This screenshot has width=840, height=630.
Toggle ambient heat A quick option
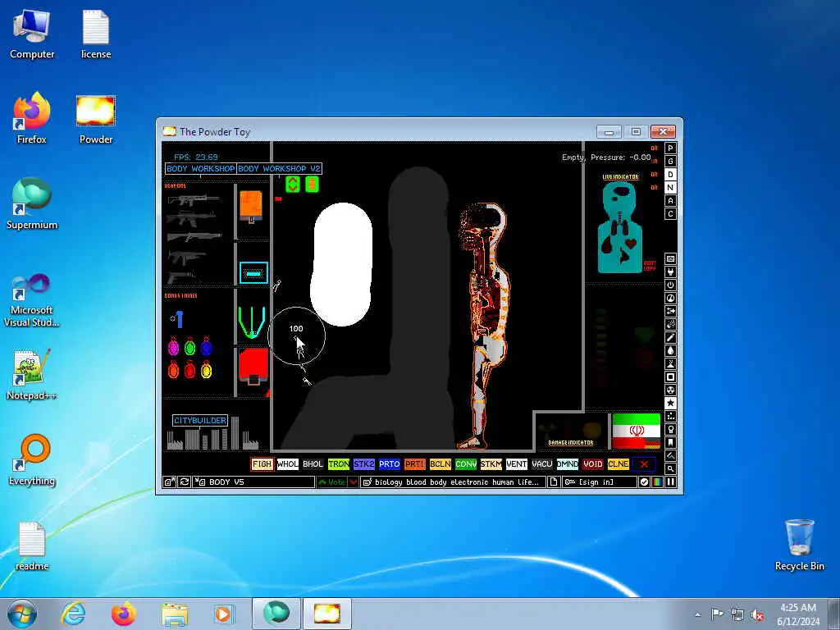[670, 201]
